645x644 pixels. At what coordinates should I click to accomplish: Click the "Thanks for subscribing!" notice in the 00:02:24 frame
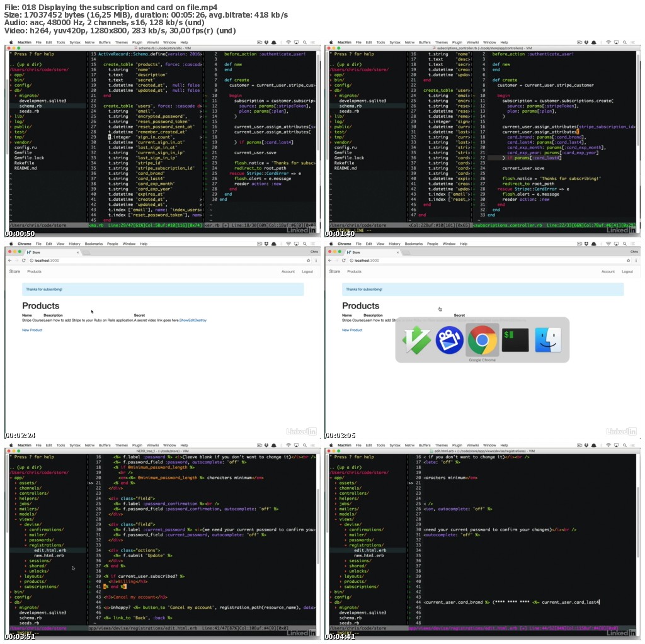(x=163, y=289)
